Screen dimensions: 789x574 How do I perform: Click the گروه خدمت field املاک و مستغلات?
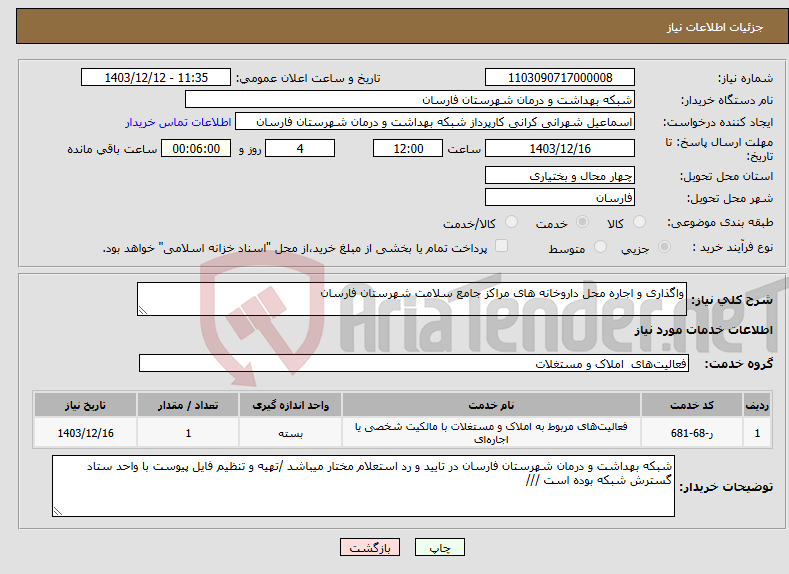(414, 363)
